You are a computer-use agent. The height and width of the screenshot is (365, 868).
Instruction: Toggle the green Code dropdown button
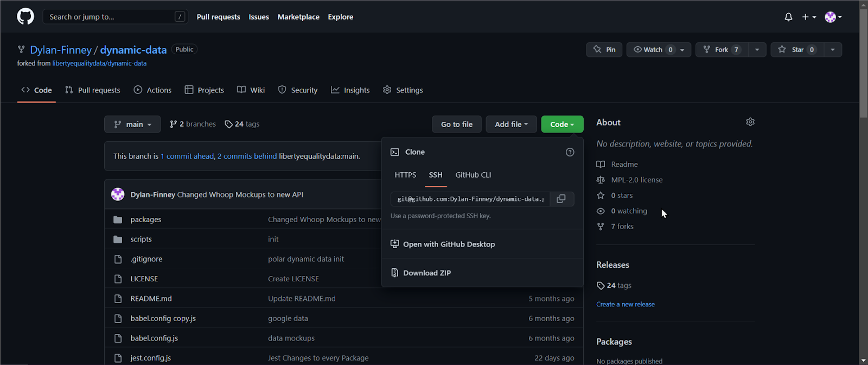pyautogui.click(x=562, y=124)
